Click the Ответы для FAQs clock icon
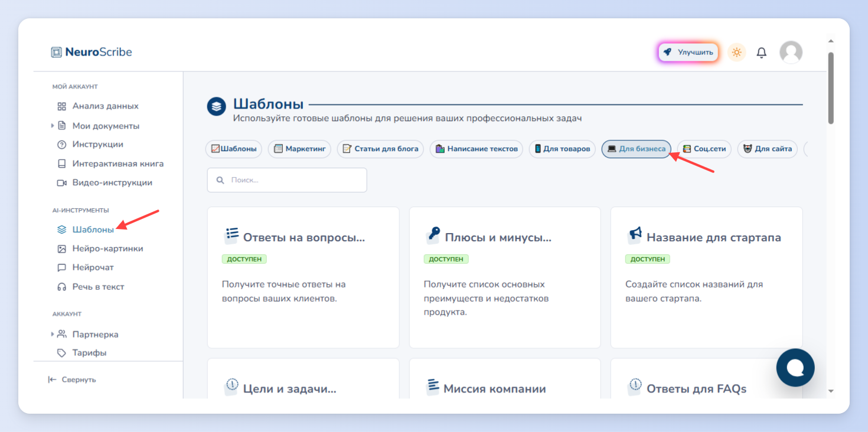This screenshot has height=432, width=868. 635,387
